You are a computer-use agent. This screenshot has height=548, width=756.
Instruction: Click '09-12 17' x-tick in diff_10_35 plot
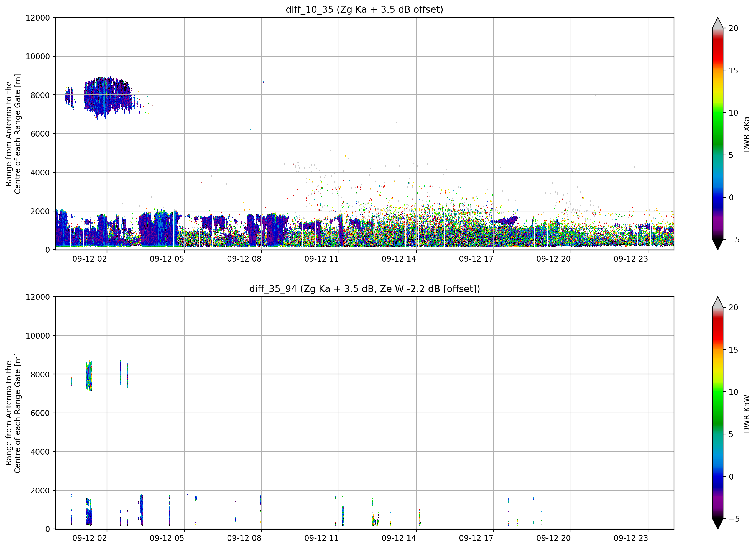476,259
